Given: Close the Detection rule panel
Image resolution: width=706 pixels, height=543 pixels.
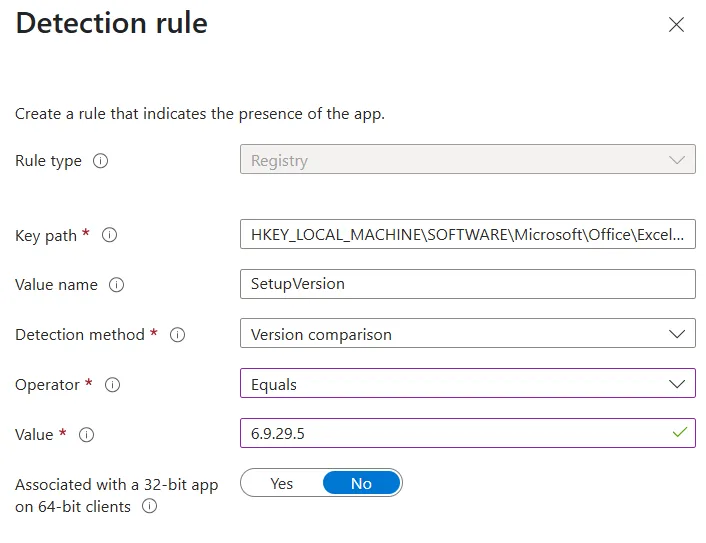Looking at the screenshot, I should tap(676, 25).
